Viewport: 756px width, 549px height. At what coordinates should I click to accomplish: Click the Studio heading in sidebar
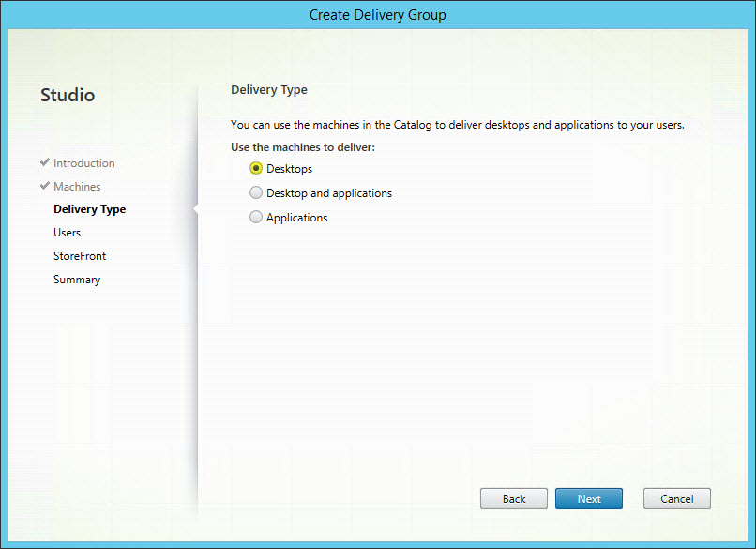(x=68, y=95)
